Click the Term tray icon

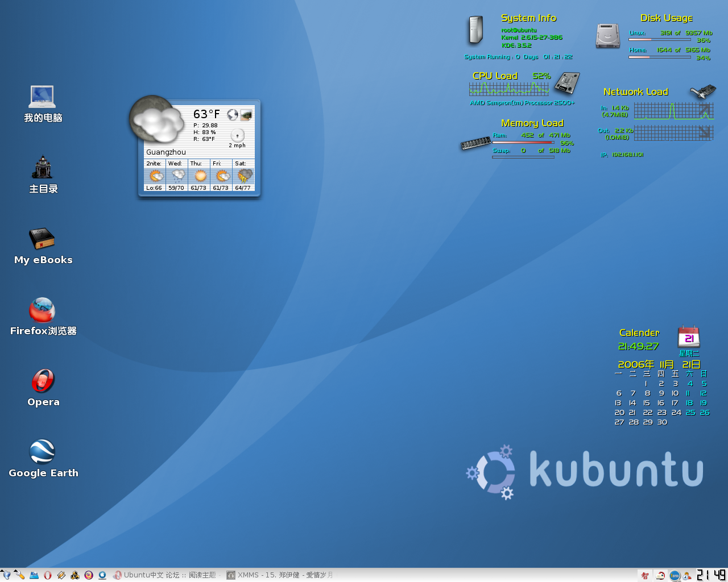click(675, 576)
